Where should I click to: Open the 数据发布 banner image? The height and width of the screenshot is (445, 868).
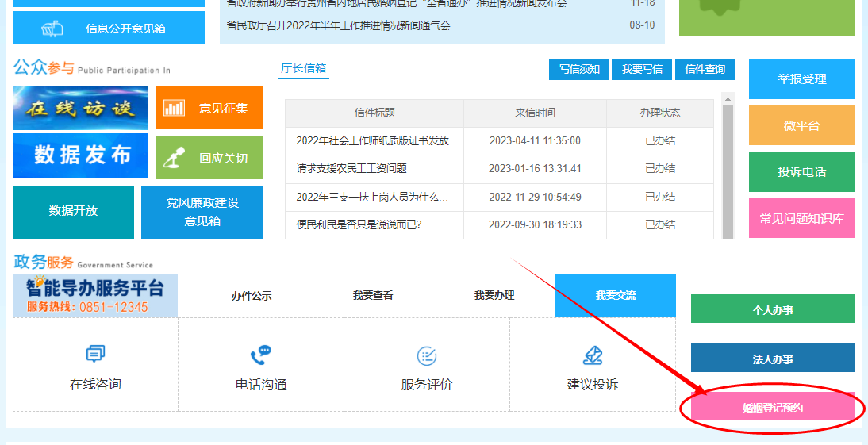coord(80,155)
